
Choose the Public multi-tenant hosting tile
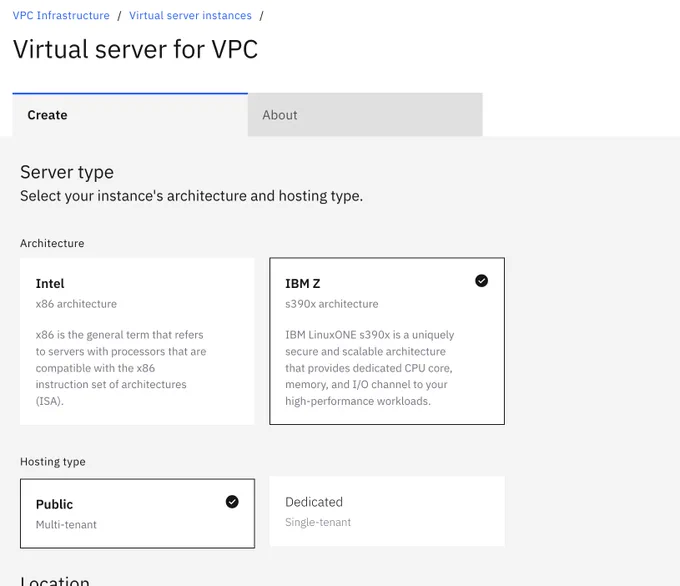click(x=137, y=514)
